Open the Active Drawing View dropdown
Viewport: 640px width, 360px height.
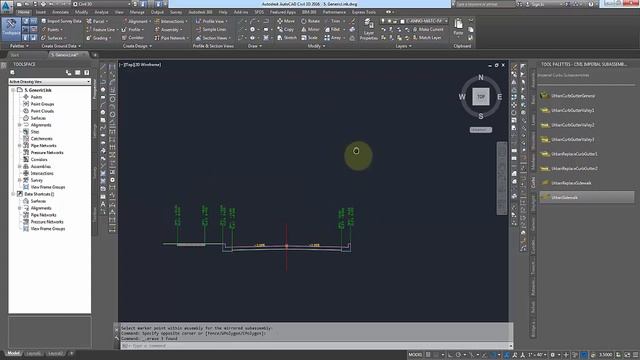[x=50, y=82]
